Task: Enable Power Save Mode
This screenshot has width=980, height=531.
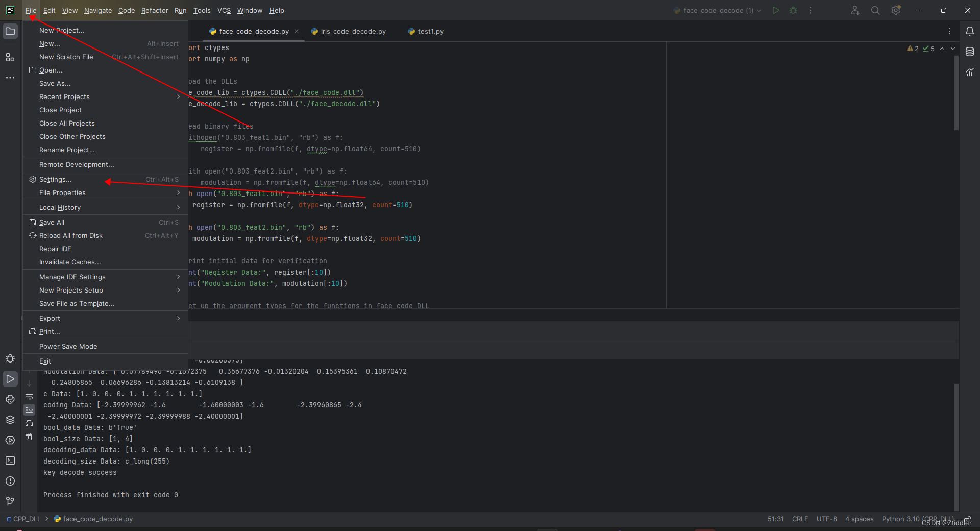Action: [68, 346]
